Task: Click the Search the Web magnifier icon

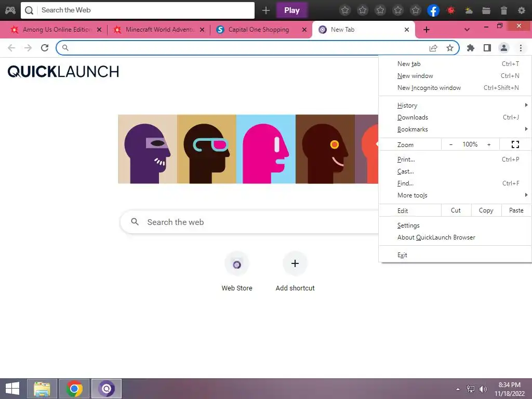Action: click(29, 10)
